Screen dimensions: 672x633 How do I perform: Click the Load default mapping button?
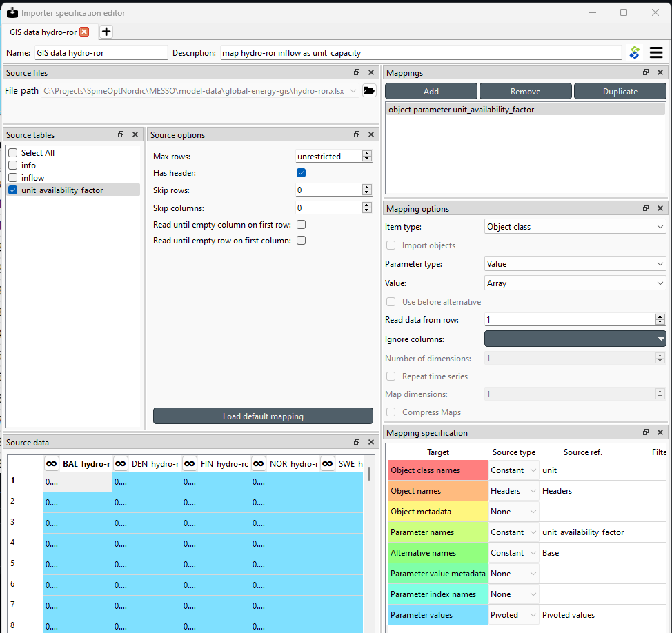click(x=263, y=416)
